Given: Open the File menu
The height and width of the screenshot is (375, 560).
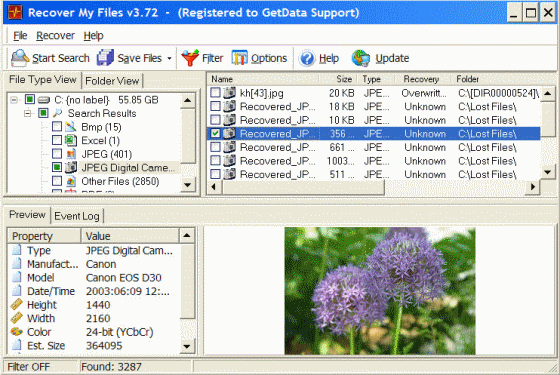Looking at the screenshot, I should coord(20,36).
